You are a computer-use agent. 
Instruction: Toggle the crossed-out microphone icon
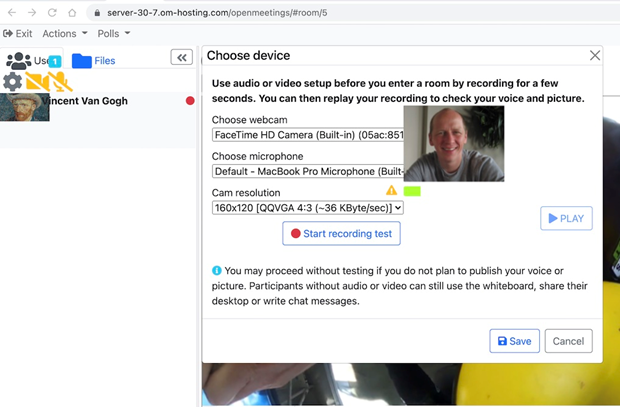[61, 82]
